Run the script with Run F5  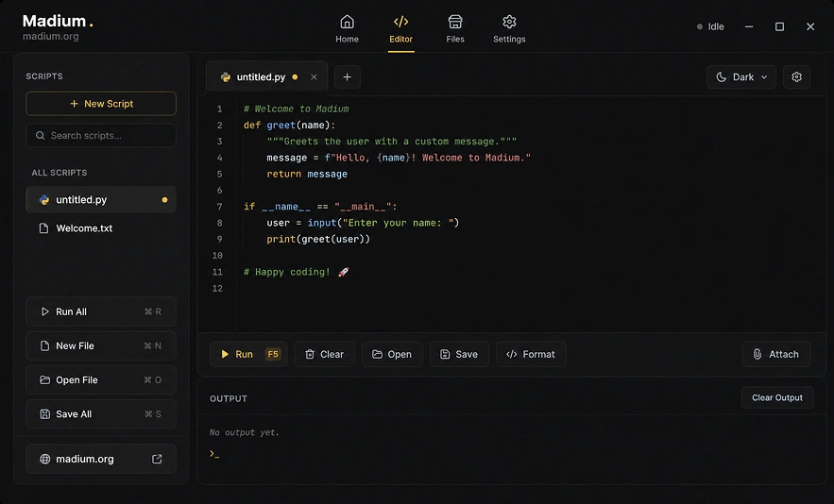tap(248, 354)
